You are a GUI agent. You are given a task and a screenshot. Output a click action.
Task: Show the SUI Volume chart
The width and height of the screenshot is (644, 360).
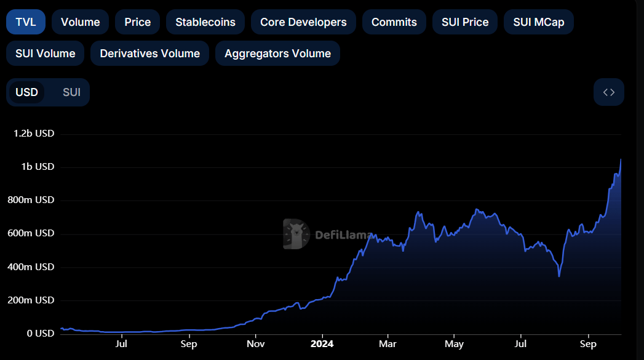pos(45,53)
